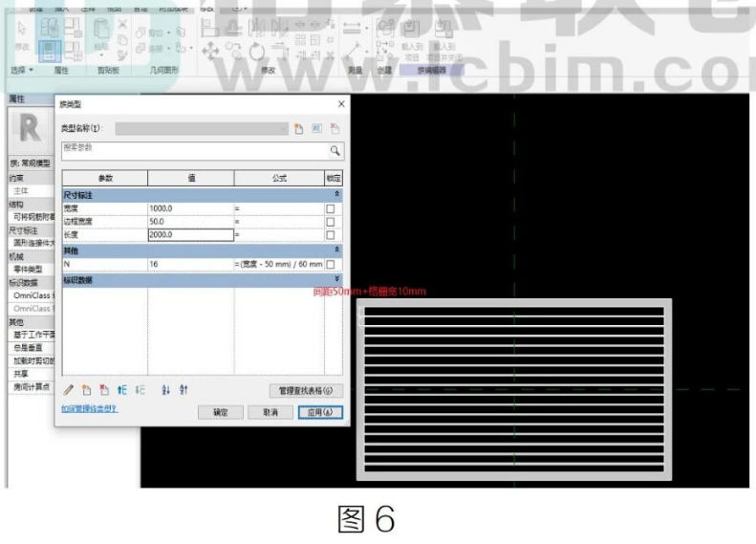
Task: Open the 如何管理族类型 help link
Action: pyautogui.click(x=89, y=409)
